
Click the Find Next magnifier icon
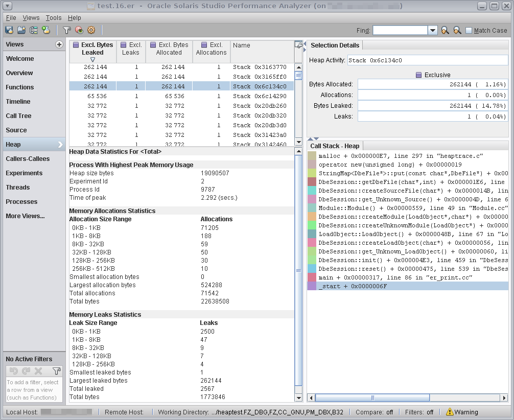coord(457,31)
